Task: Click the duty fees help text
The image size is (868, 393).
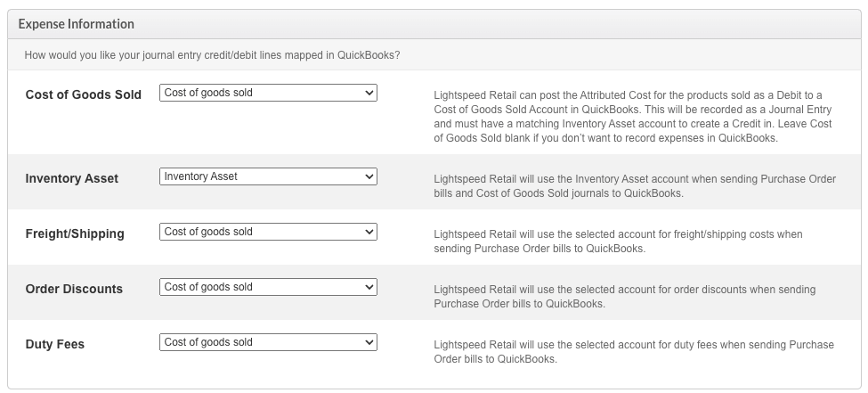Action: [x=633, y=351]
